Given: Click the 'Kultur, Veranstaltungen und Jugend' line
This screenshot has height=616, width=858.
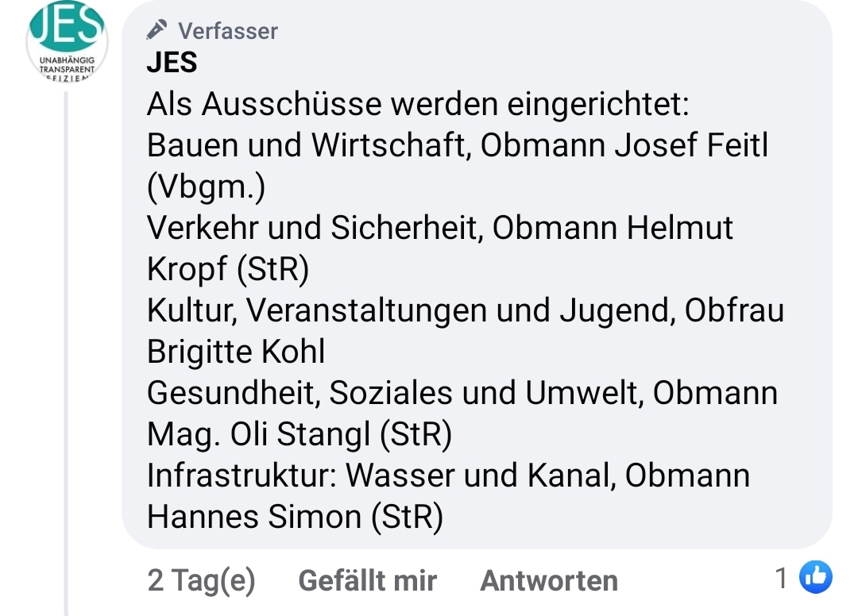Looking at the screenshot, I should point(465,311).
